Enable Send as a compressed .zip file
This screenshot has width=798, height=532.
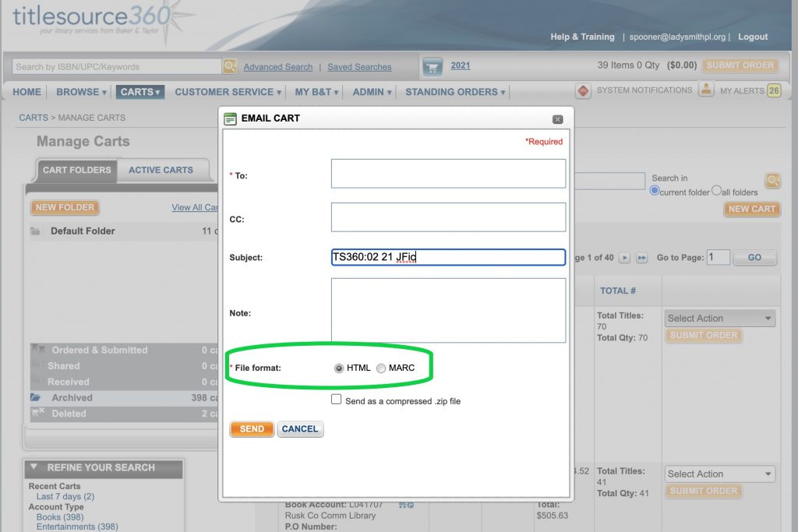point(337,400)
